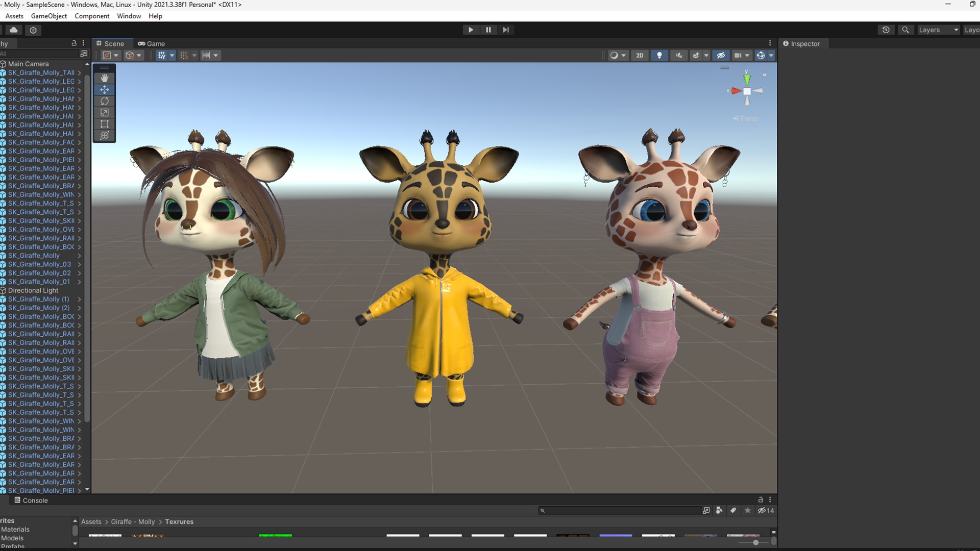Viewport: 980px width, 551px height.
Task: Expand SK_Giraffe_Molly_02 in the hierarchy
Action: point(79,273)
